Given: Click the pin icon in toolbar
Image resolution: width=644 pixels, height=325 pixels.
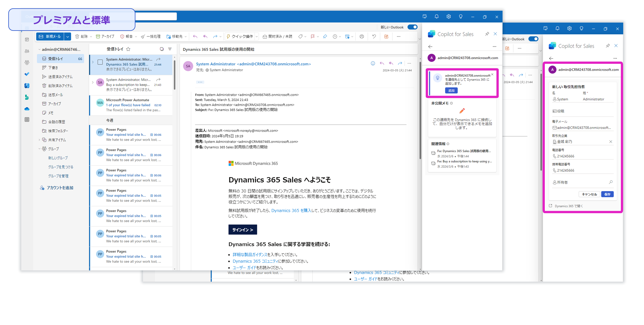Looking at the screenshot, I should tap(325, 37).
